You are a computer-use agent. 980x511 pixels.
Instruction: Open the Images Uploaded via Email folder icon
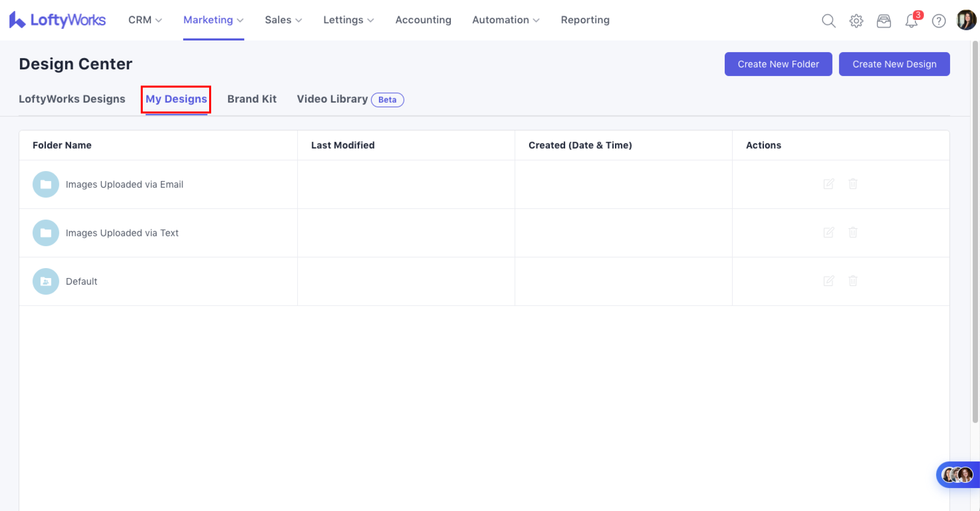(x=46, y=184)
